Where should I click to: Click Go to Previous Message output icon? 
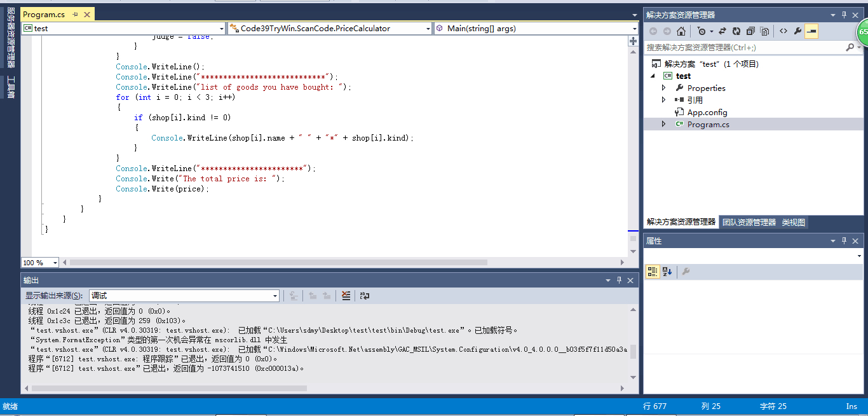[x=313, y=296]
